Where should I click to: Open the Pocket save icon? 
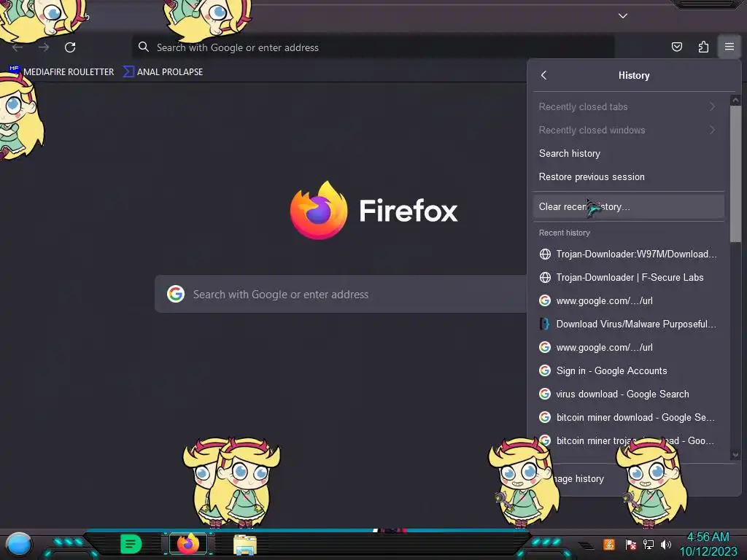(676, 47)
